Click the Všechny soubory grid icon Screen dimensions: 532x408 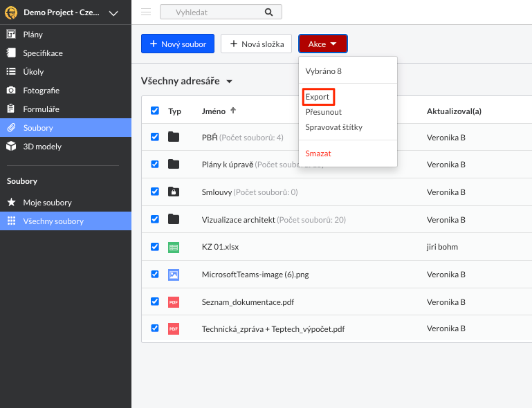pyautogui.click(x=11, y=221)
